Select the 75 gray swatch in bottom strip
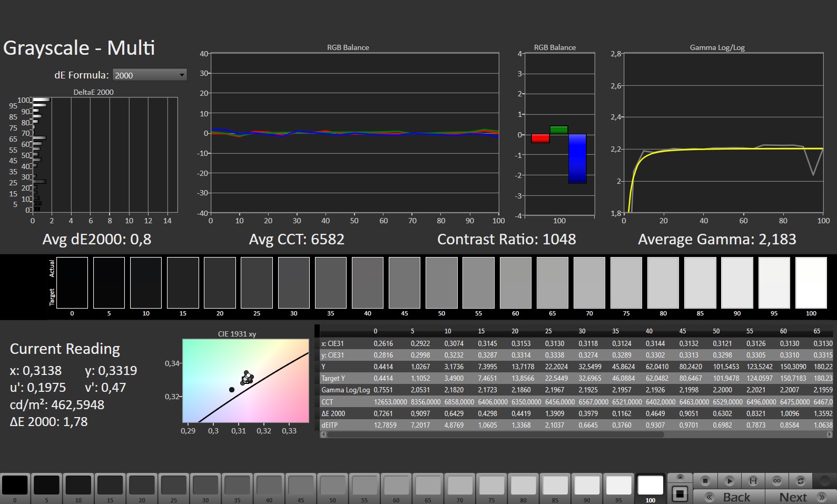 [x=491, y=485]
